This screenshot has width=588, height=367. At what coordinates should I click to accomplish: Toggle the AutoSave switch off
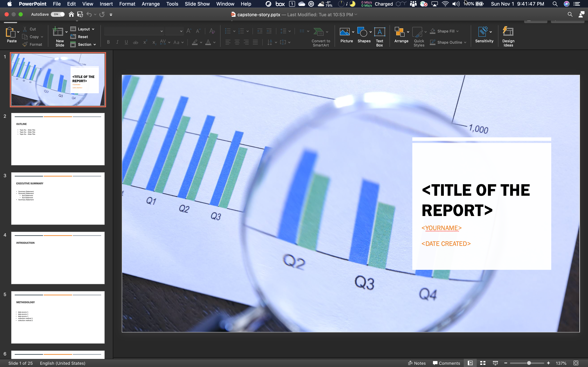point(58,14)
